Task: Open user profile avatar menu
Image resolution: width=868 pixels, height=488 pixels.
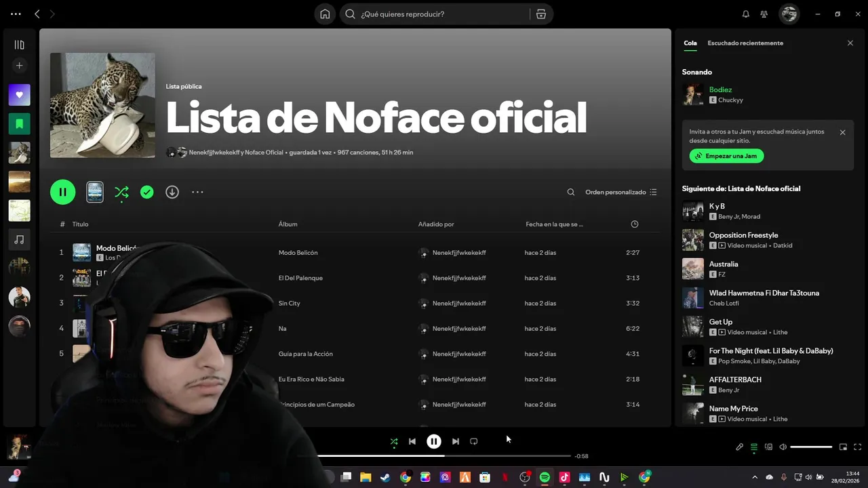Action: 789,14
